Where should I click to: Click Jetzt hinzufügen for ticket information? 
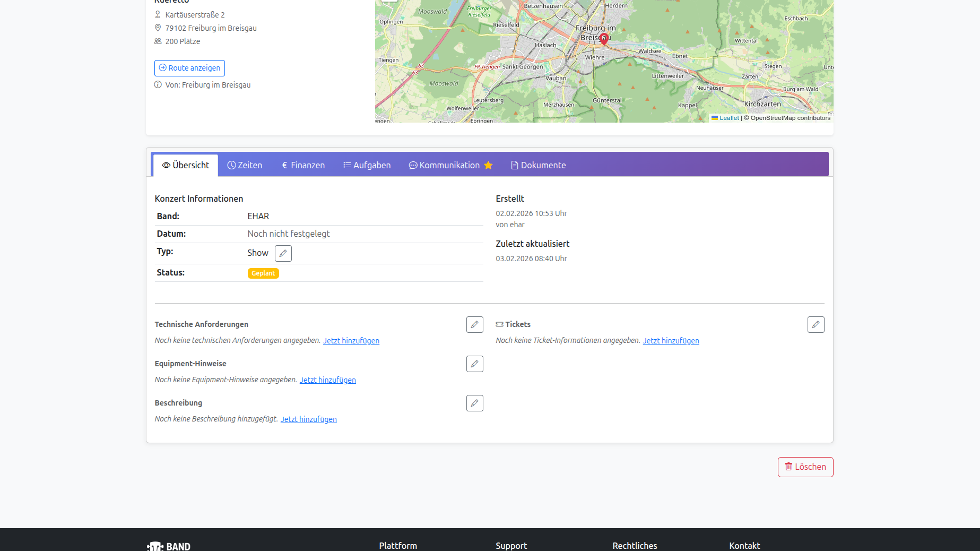tap(671, 341)
